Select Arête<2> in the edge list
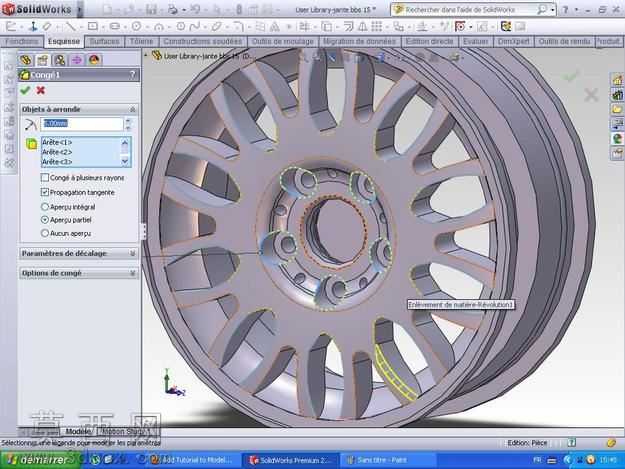Image resolution: width=625 pixels, height=469 pixels. coord(57,152)
